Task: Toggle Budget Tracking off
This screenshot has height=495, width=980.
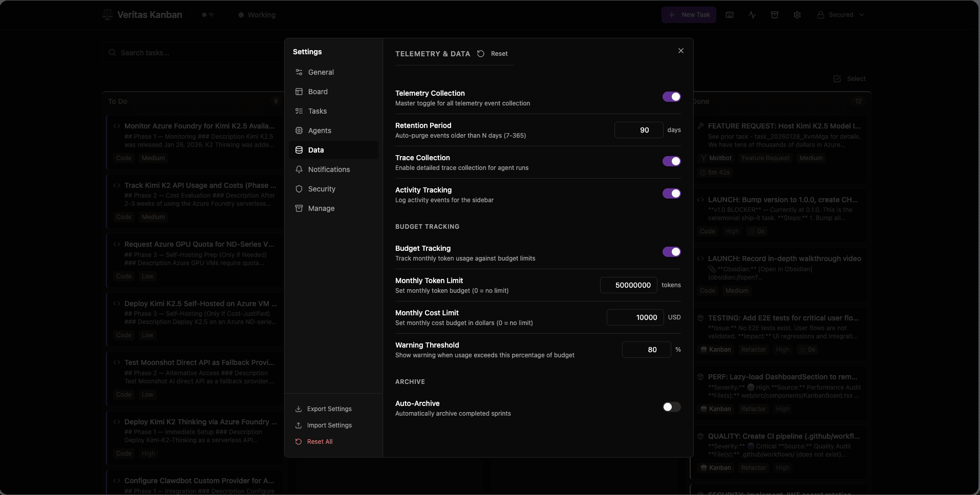Action: click(x=671, y=252)
